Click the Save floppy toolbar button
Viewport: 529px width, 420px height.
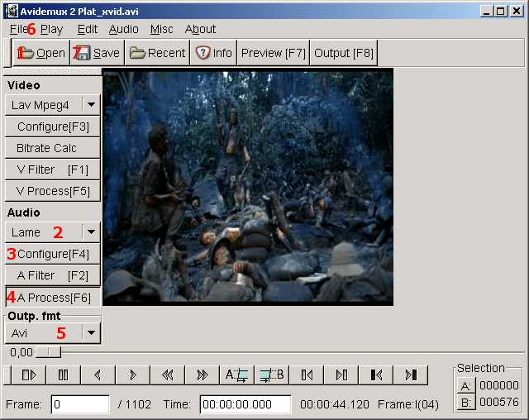(x=98, y=53)
